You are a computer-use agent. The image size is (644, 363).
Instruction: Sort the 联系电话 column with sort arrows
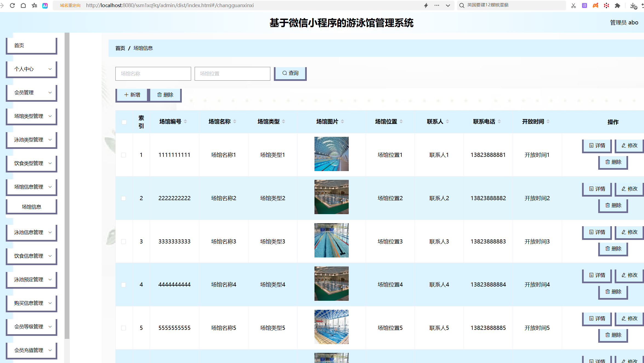pyautogui.click(x=499, y=121)
